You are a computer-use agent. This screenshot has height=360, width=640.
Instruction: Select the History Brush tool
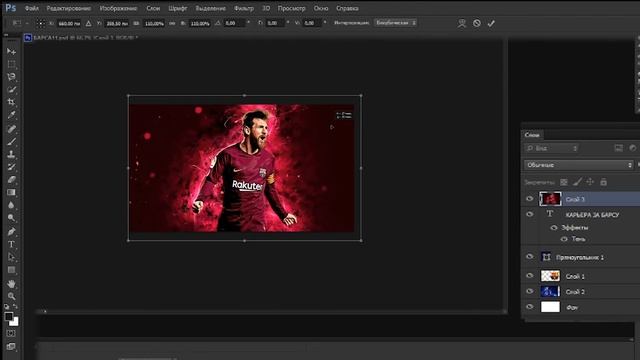tap(11, 167)
